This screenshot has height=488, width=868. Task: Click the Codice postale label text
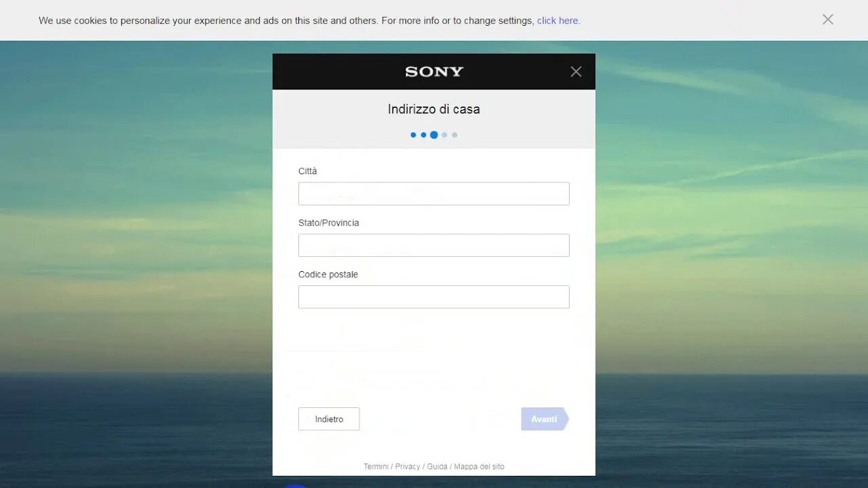click(328, 274)
